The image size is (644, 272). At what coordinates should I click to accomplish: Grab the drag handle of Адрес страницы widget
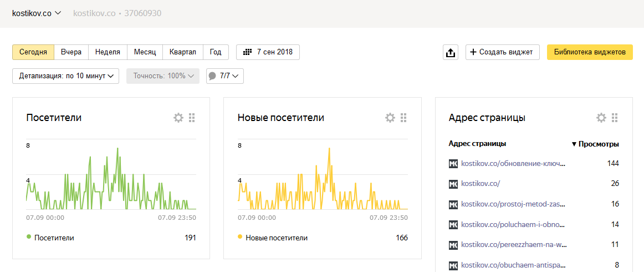(615, 118)
